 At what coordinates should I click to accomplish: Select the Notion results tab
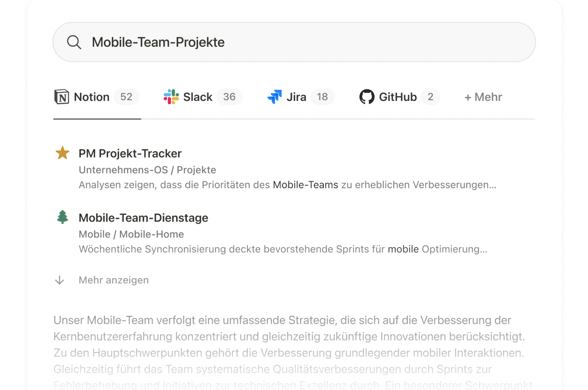(x=91, y=97)
